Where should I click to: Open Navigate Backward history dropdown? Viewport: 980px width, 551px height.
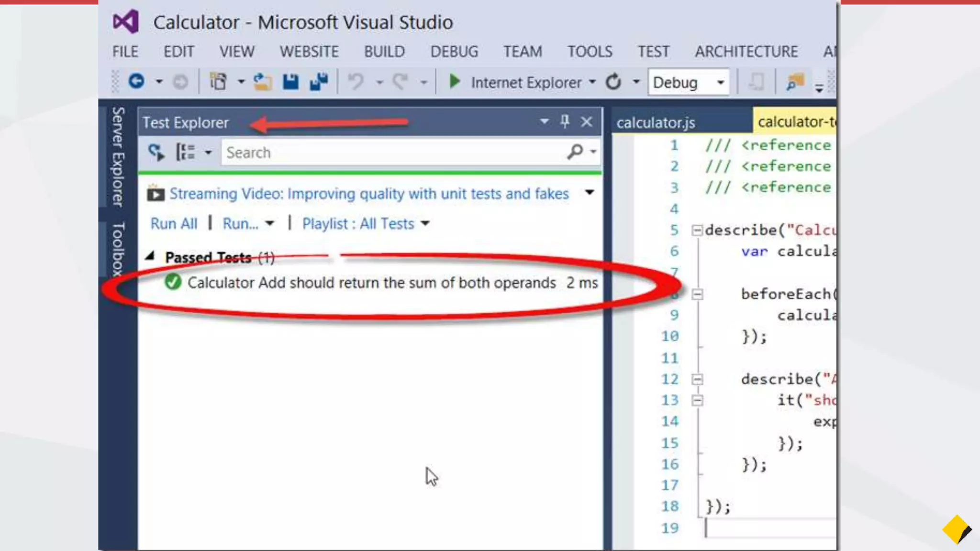(159, 82)
